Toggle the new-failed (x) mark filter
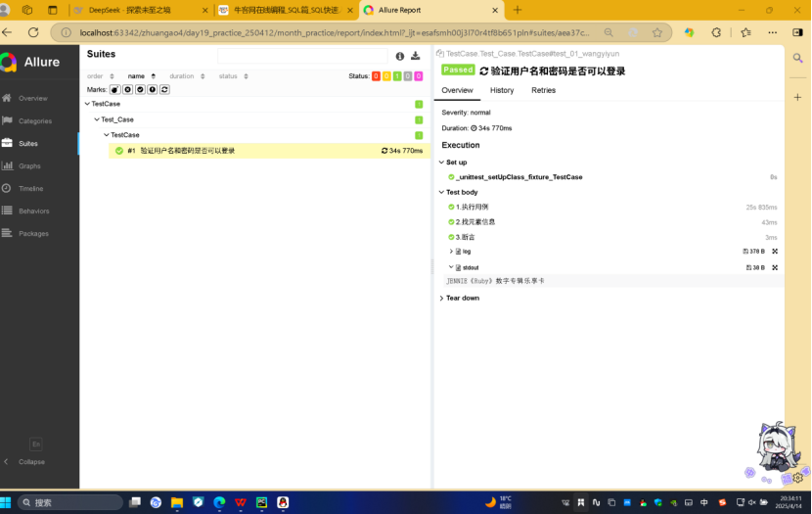The height and width of the screenshot is (514, 812). (127, 90)
